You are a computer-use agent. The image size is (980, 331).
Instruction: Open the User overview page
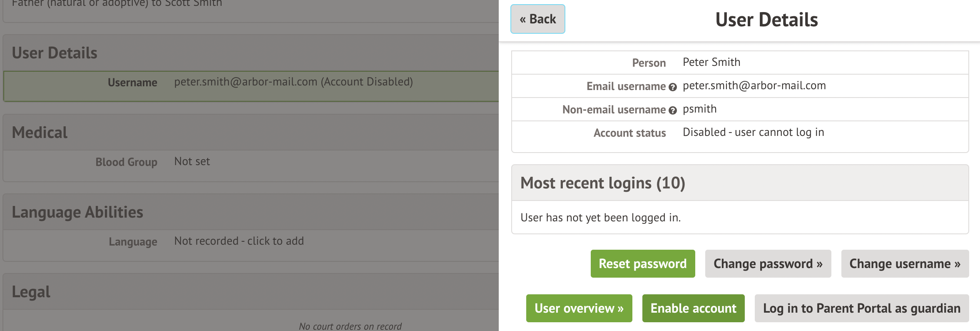point(579,308)
